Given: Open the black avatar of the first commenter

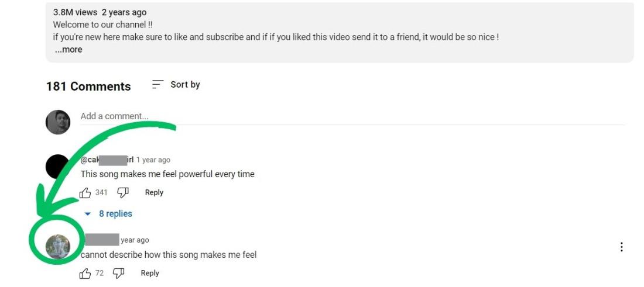Looking at the screenshot, I should pyautogui.click(x=58, y=167).
